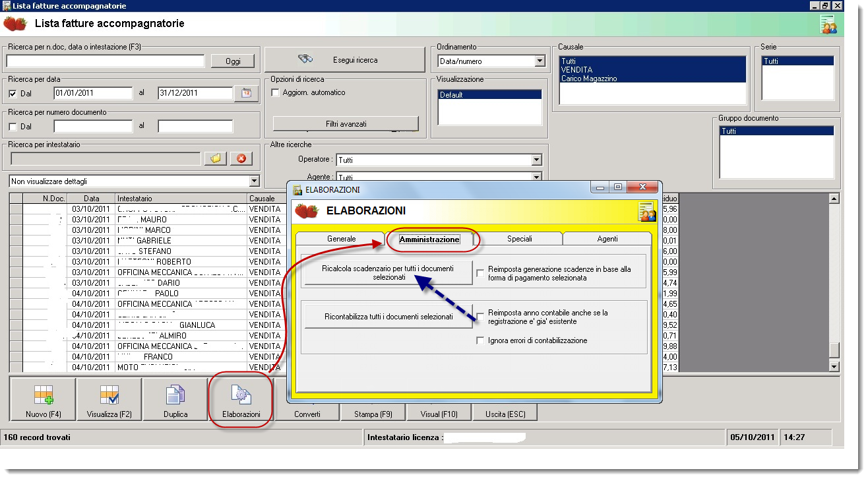Click the strawberry logo in the ELABORAZIONI dialog
Viewport: 868px width, 479px height.
[307, 211]
